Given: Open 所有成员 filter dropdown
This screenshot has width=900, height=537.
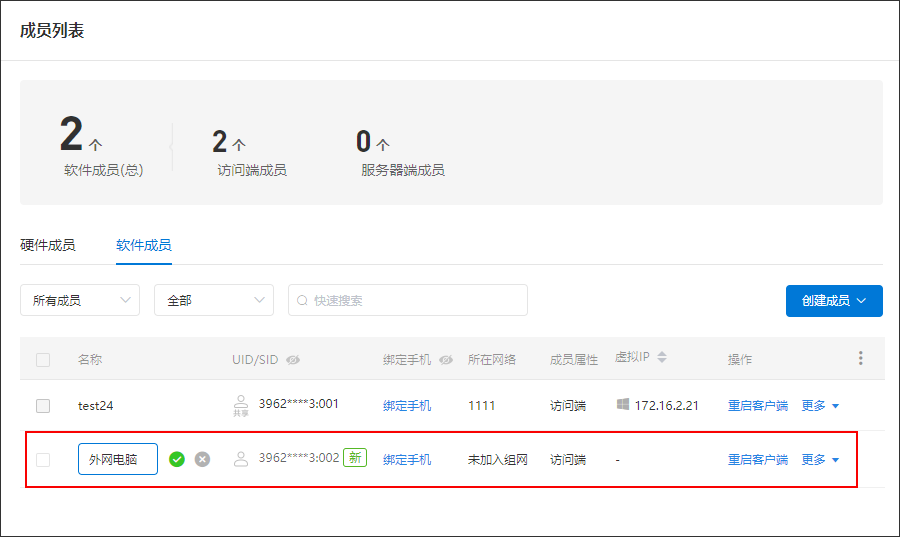Looking at the screenshot, I should tap(80, 300).
